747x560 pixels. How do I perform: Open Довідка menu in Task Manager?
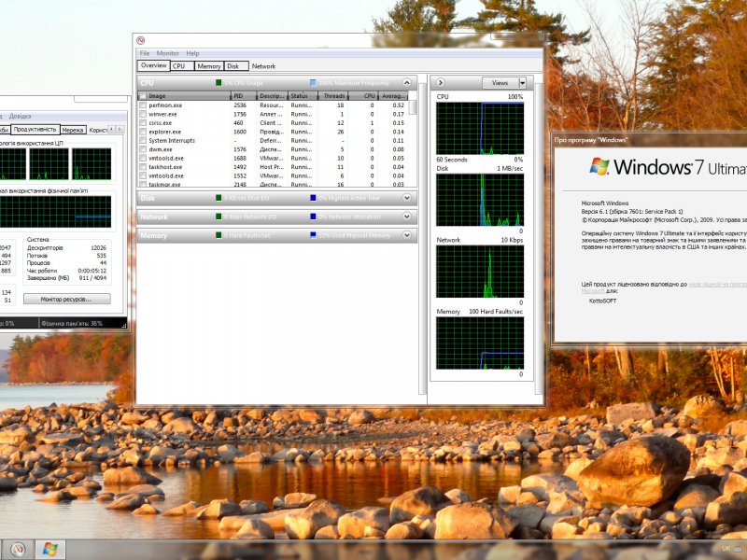pos(20,116)
